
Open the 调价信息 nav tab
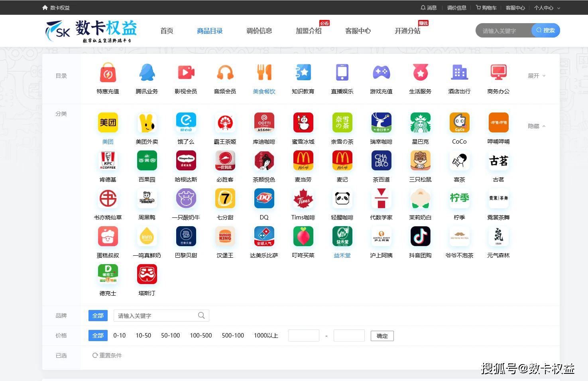coord(259,31)
